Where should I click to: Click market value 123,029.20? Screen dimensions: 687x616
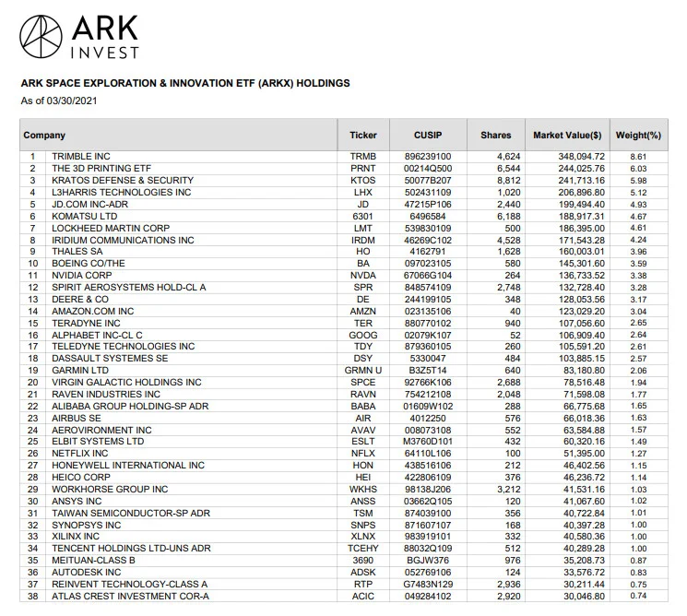click(581, 311)
